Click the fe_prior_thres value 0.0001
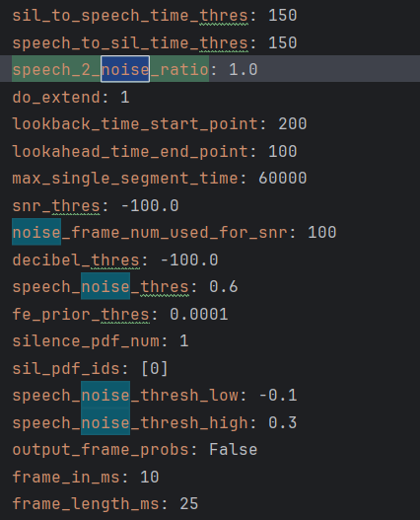The width and height of the screenshot is (420, 520). coord(199,315)
